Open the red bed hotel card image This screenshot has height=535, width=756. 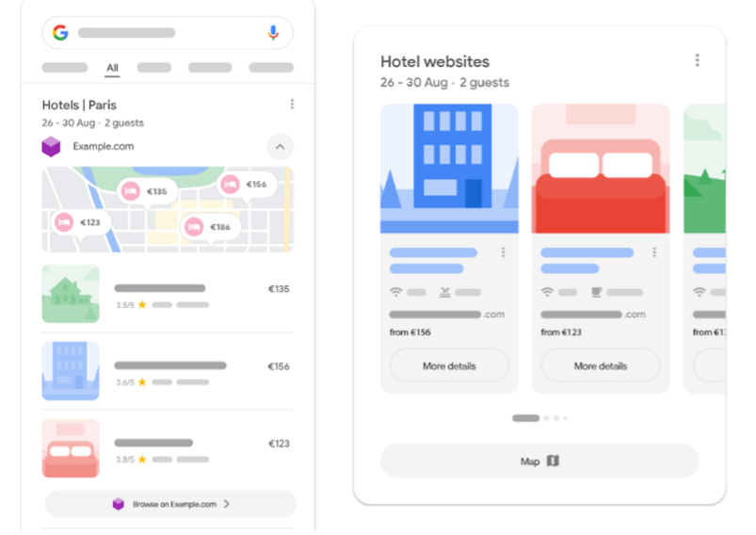[x=601, y=169]
